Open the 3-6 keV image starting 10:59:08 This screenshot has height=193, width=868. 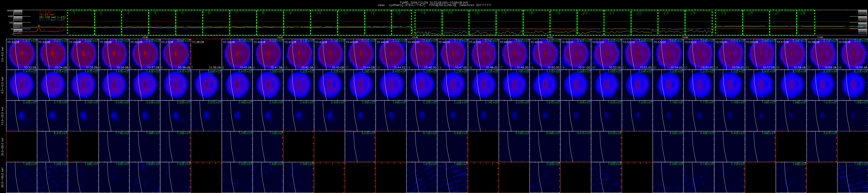pos(853,54)
